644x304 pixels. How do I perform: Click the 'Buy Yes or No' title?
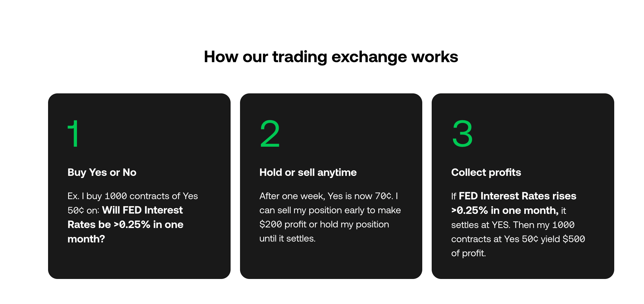tap(102, 172)
